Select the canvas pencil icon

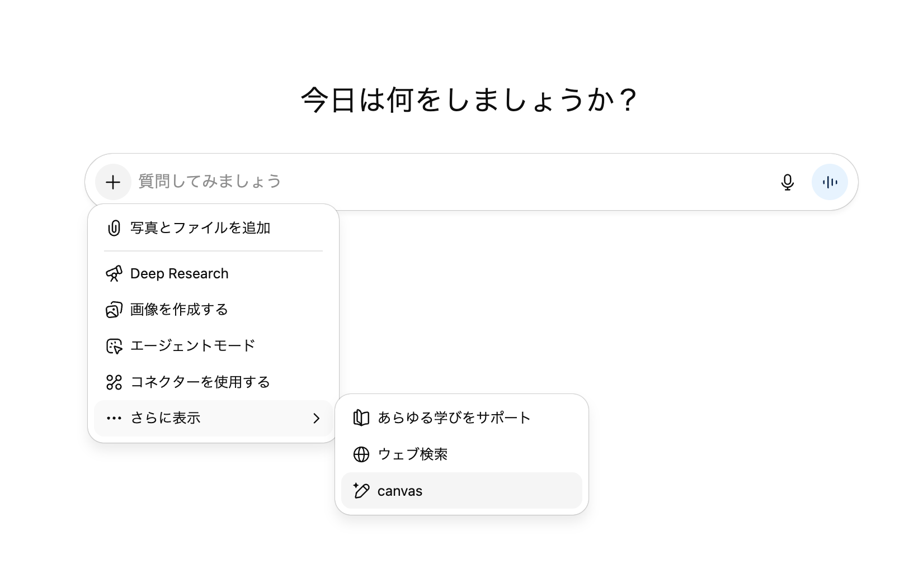(x=361, y=490)
